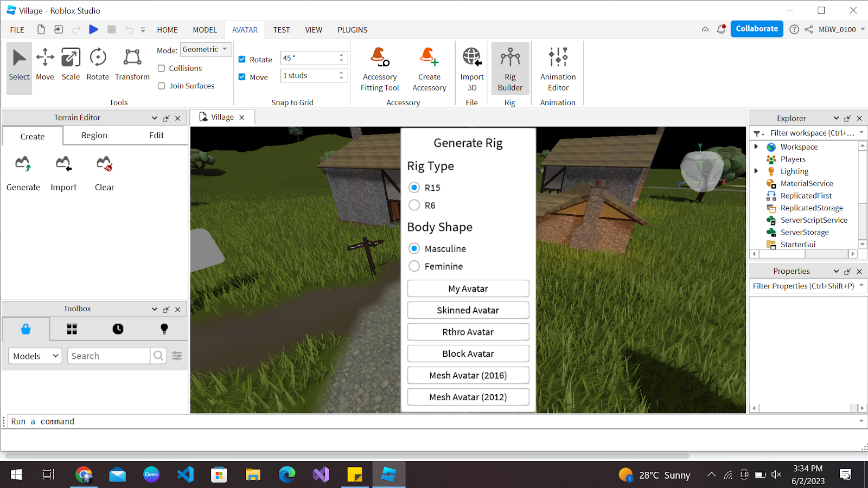Choose the Rotate tool
Viewport: 868px width, 488px height.
98,65
